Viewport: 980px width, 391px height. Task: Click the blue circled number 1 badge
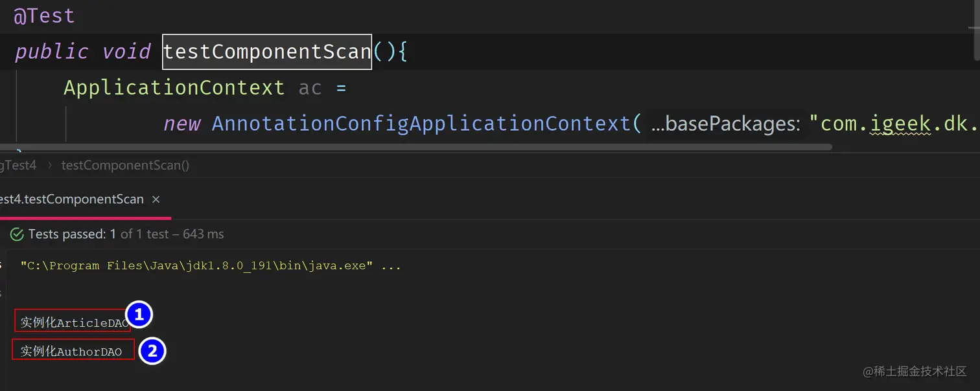[138, 315]
